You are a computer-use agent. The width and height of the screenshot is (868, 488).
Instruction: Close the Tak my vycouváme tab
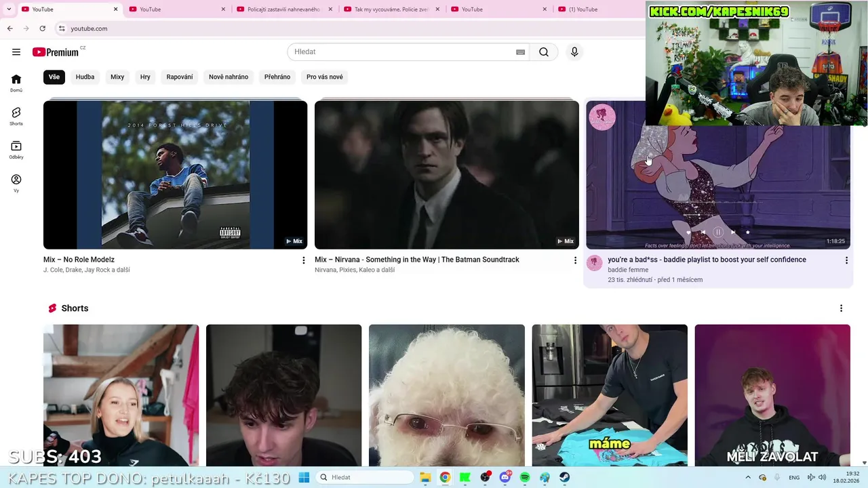(437, 9)
